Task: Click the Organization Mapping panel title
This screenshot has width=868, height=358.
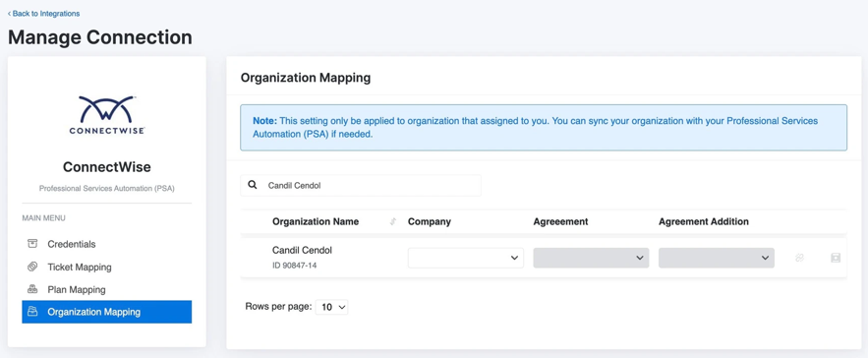Action: (306, 78)
